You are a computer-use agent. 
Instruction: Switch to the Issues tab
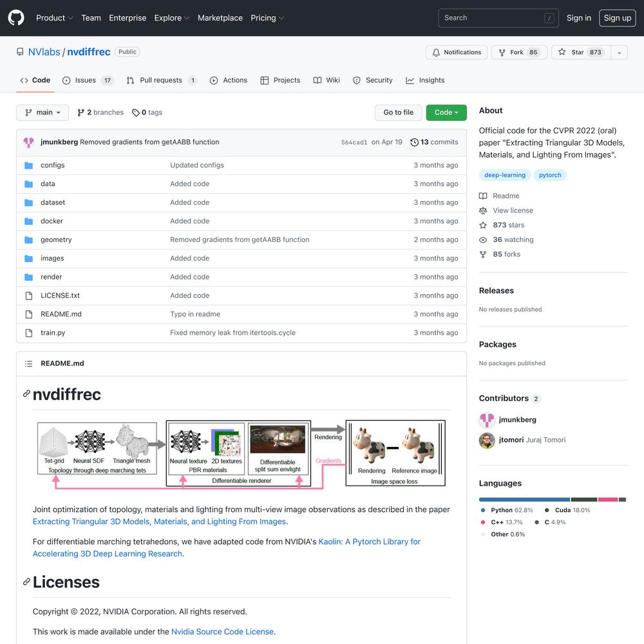pos(88,80)
